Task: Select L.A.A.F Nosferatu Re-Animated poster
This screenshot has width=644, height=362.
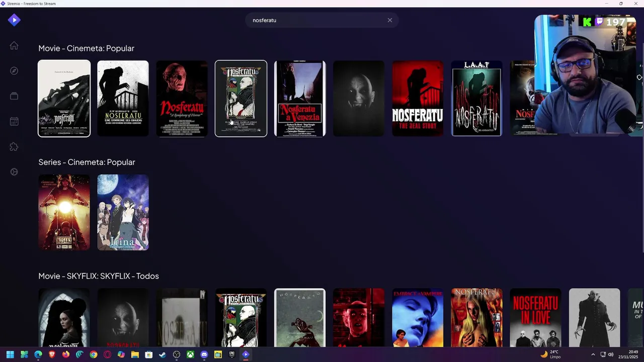Action: point(476,99)
